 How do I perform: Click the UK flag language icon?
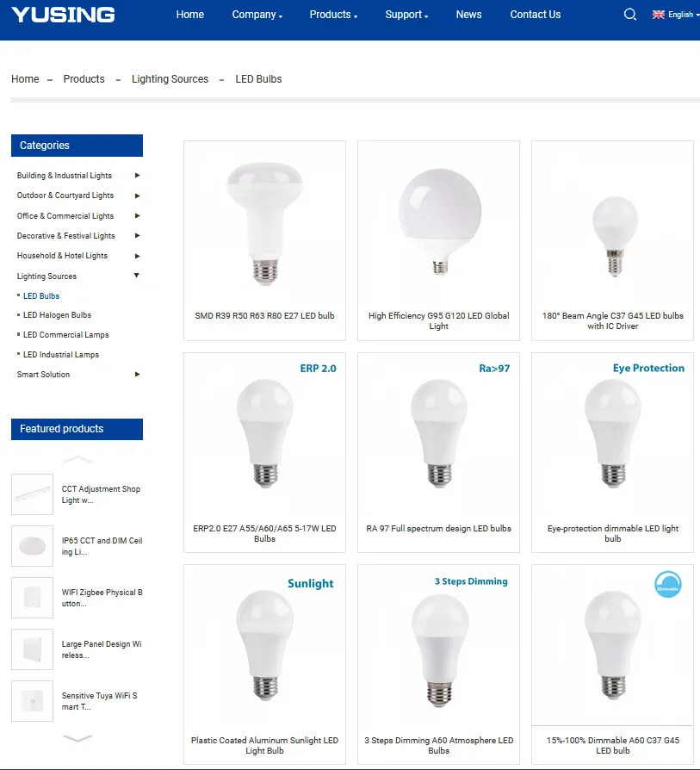(659, 15)
